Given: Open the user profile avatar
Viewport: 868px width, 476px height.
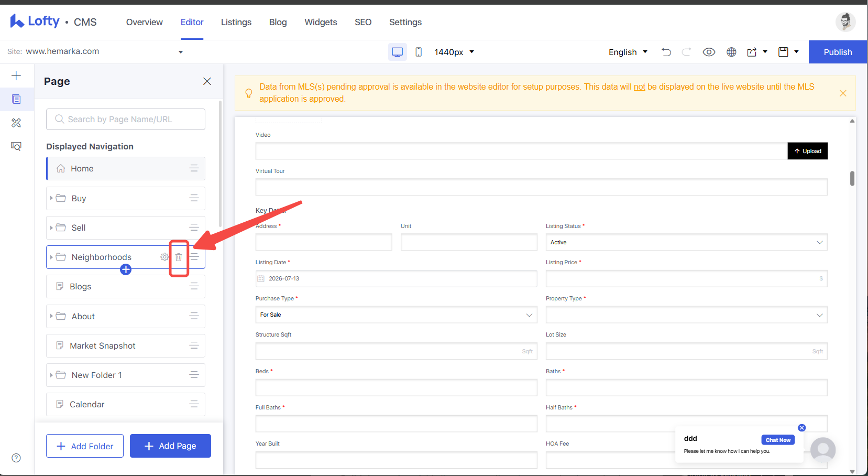Looking at the screenshot, I should [845, 21].
